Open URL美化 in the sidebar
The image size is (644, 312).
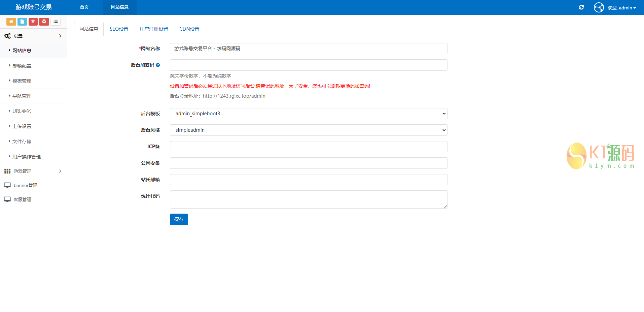pyautogui.click(x=22, y=111)
